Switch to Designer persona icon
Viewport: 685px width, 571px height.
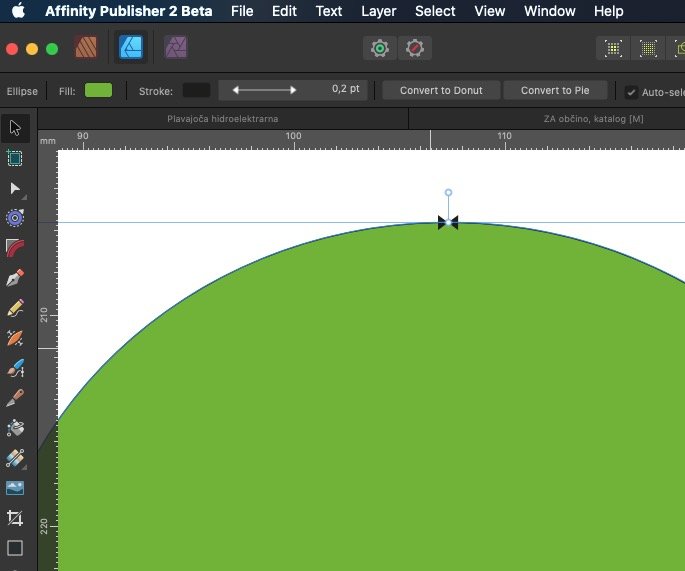coord(131,47)
